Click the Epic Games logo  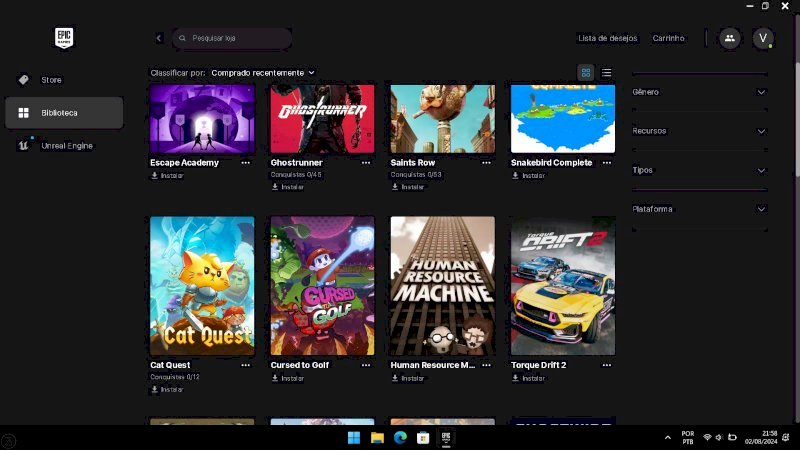64,38
